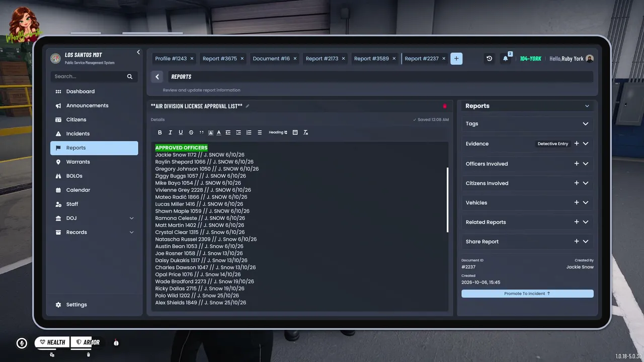Viewport: 644px width, 362px height.
Task: Apply italic formatting to the text
Action: pos(170,133)
